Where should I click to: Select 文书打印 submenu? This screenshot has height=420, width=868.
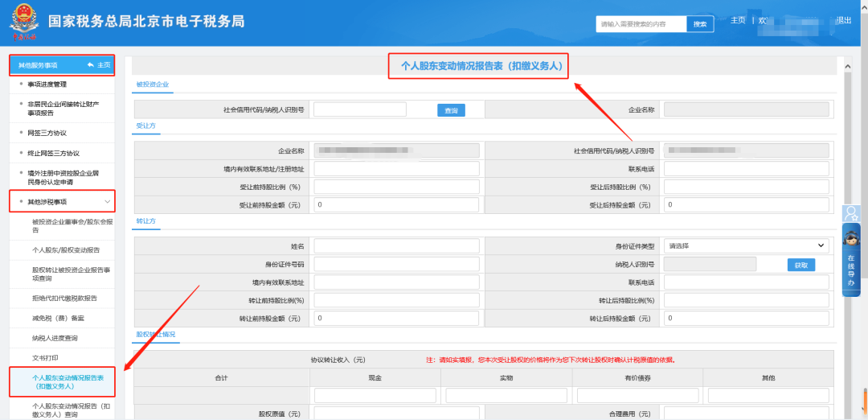coord(45,358)
